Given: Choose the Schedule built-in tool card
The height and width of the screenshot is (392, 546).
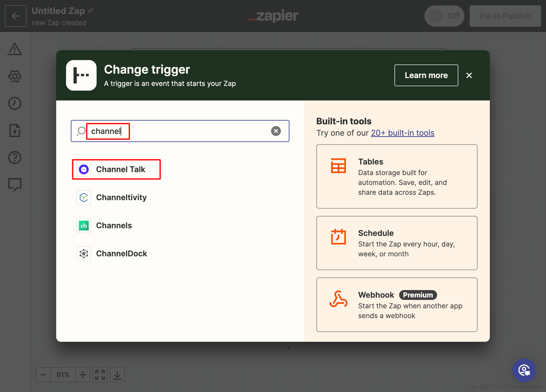Looking at the screenshot, I should click(x=397, y=243).
